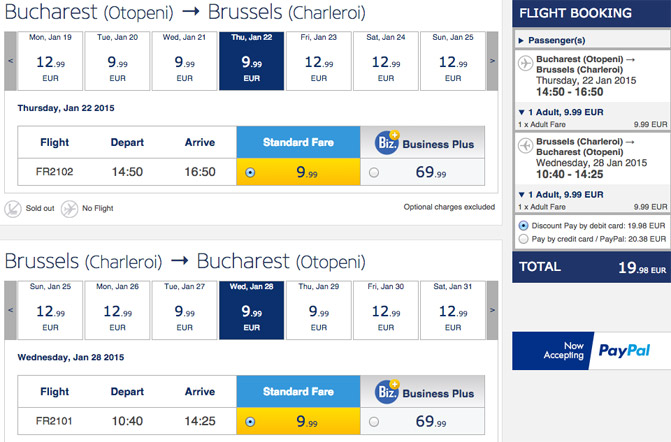This screenshot has height=442, width=671.
Task: Click the Sold out legend icon
Action: tap(13, 209)
